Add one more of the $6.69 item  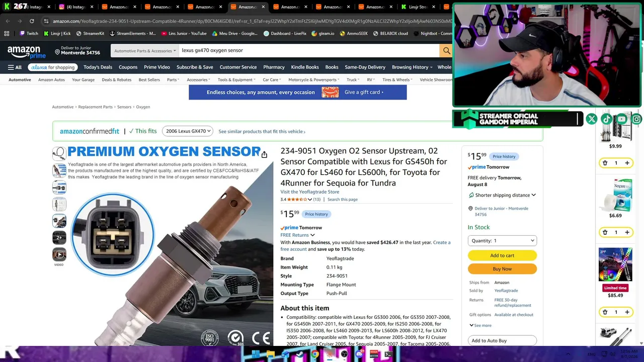[x=627, y=232]
